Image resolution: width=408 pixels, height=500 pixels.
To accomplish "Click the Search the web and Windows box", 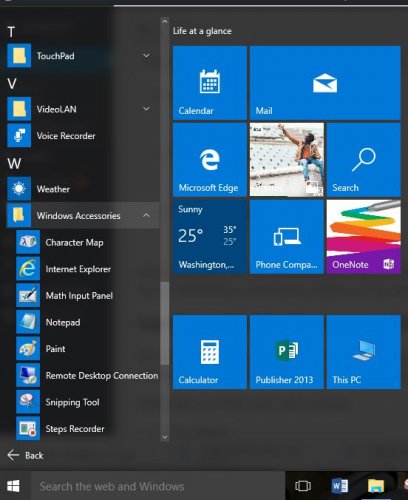I will coord(158,486).
